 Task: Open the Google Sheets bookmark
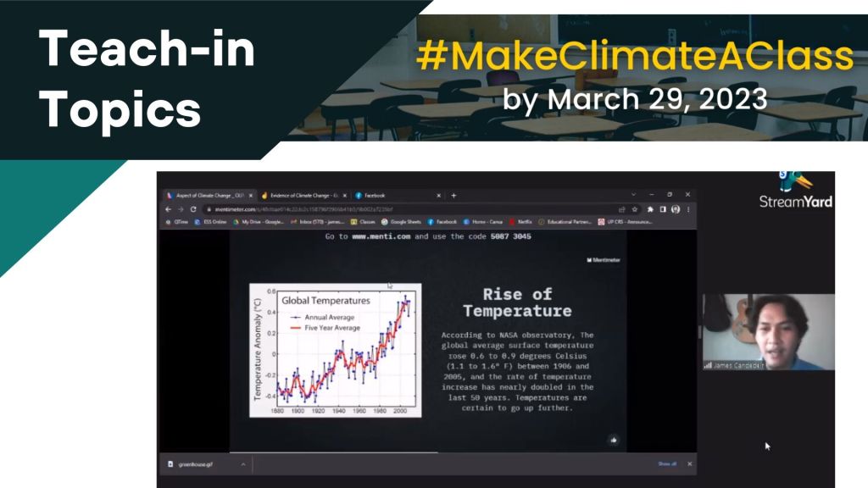pos(401,222)
